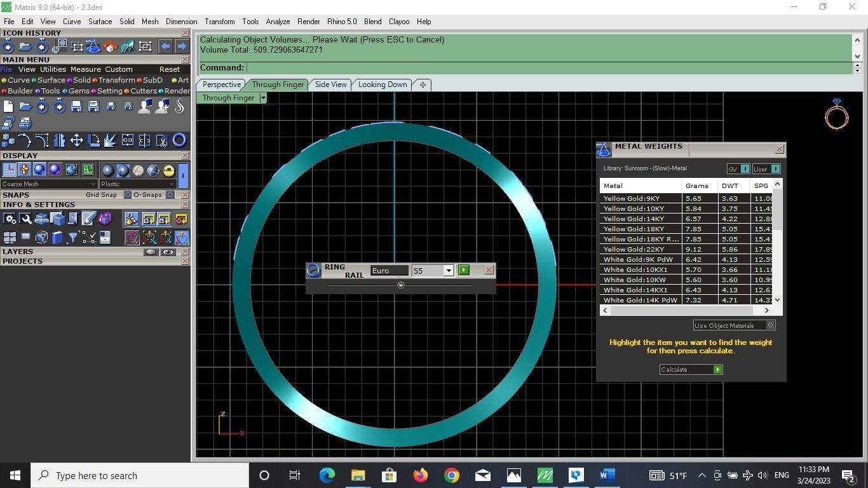Click the scissors Trim tool icon
The height and width of the screenshot is (488, 868).
tap(162, 140)
